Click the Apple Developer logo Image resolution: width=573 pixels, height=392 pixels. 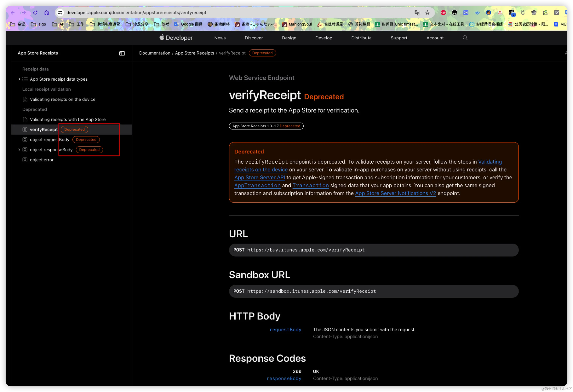point(176,38)
